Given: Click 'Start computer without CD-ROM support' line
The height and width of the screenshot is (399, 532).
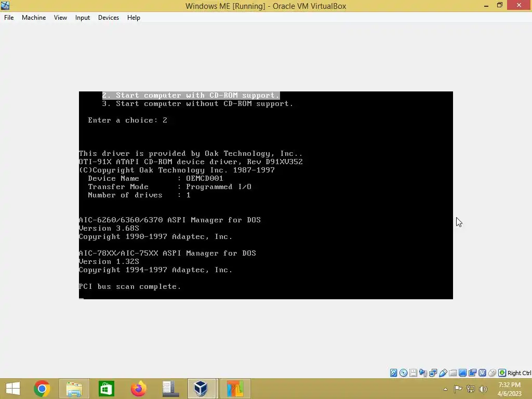Looking at the screenshot, I should coord(197,104).
